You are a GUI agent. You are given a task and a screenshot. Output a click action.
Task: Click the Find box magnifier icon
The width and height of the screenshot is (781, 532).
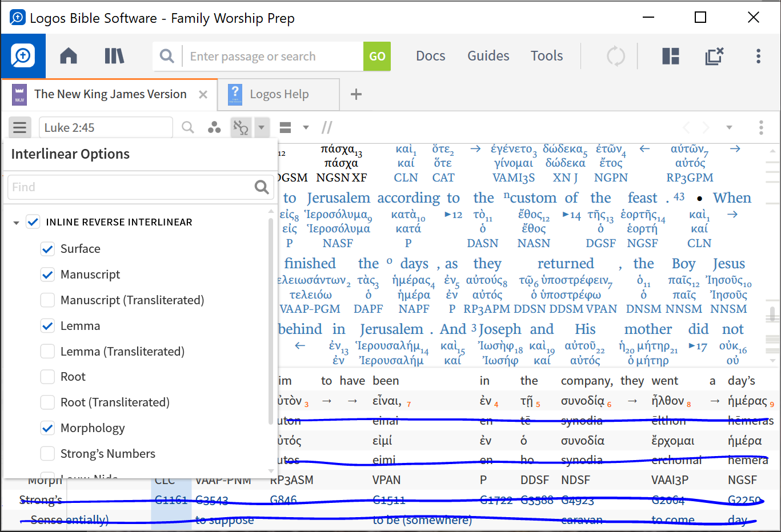[262, 187]
